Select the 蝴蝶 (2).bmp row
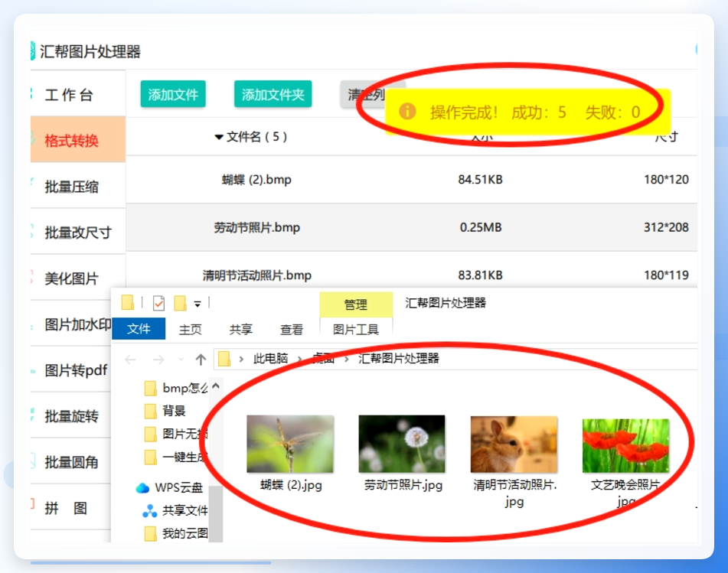 (x=411, y=180)
